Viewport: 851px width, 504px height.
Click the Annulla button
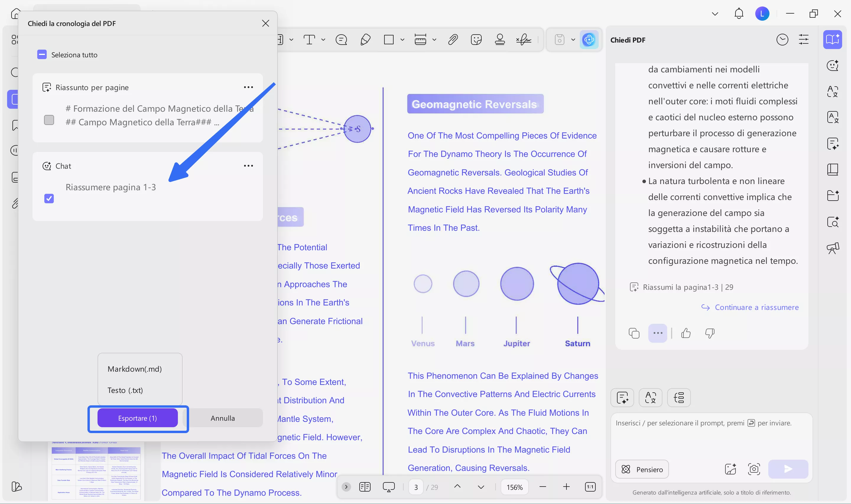223,418
